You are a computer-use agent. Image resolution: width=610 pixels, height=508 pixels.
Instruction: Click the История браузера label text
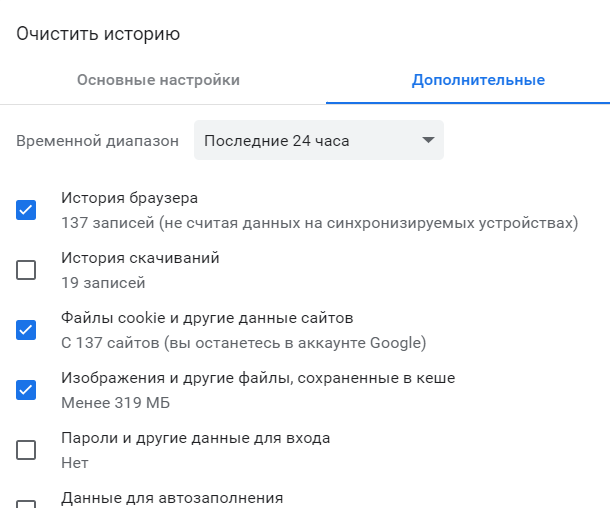tap(129, 198)
